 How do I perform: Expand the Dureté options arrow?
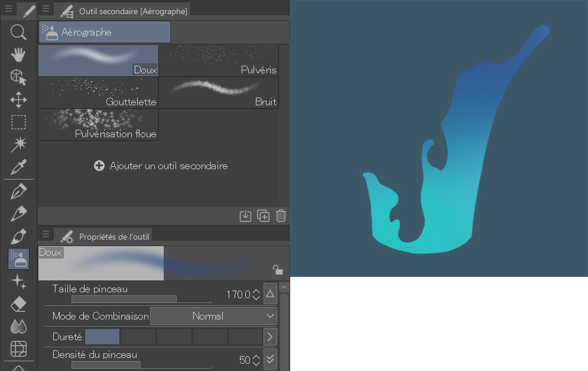[x=270, y=337]
